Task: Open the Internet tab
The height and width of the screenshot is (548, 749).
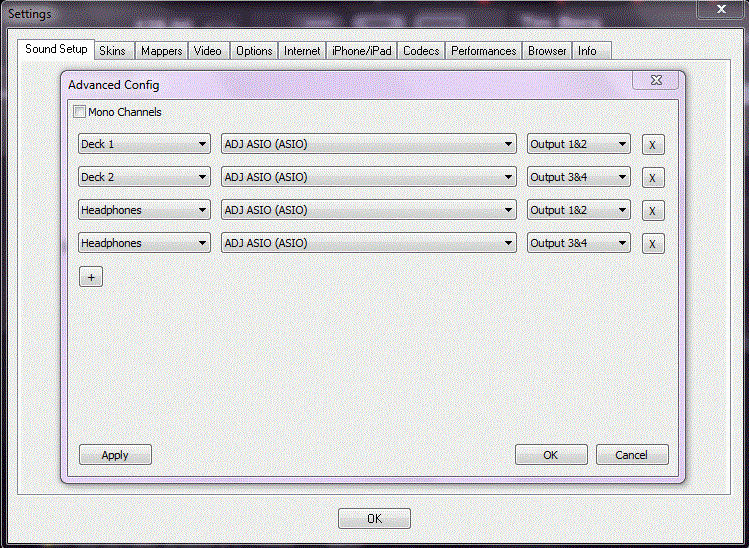Action: (302, 51)
